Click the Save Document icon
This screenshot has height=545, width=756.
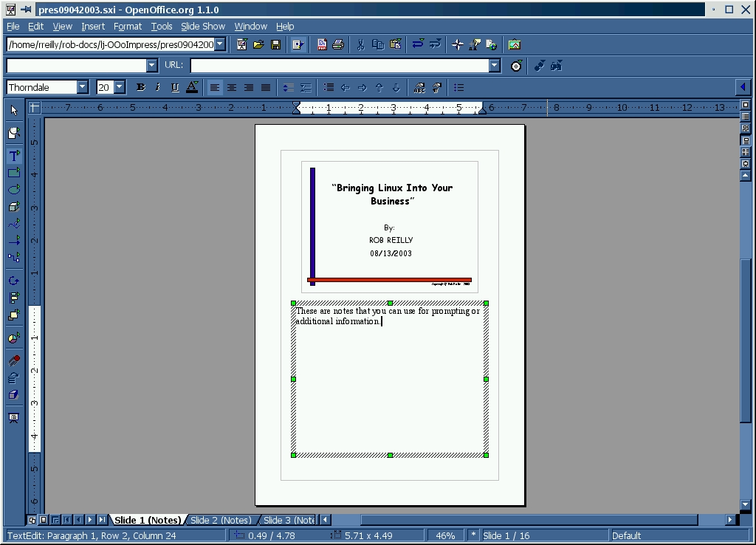(x=275, y=45)
